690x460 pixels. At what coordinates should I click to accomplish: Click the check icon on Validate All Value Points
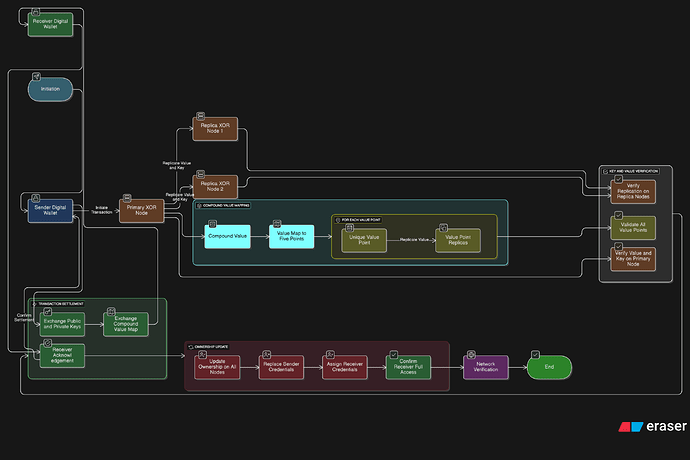coord(618,215)
